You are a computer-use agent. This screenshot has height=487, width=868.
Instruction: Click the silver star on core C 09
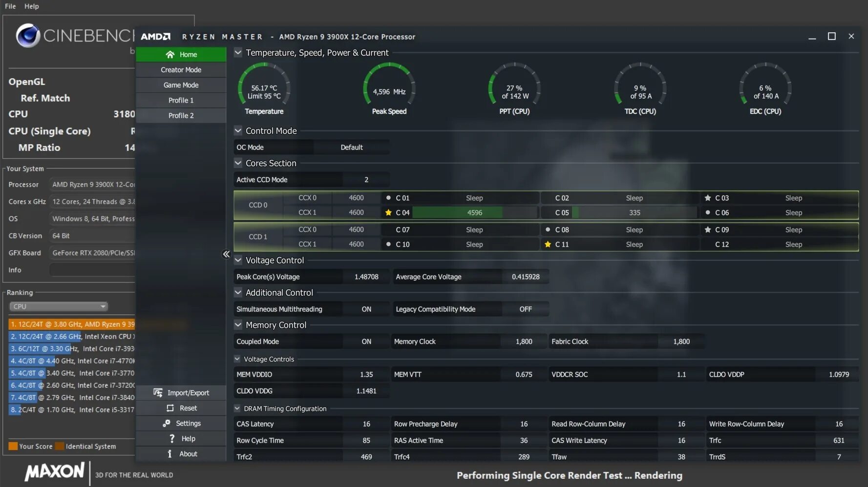[x=708, y=230]
